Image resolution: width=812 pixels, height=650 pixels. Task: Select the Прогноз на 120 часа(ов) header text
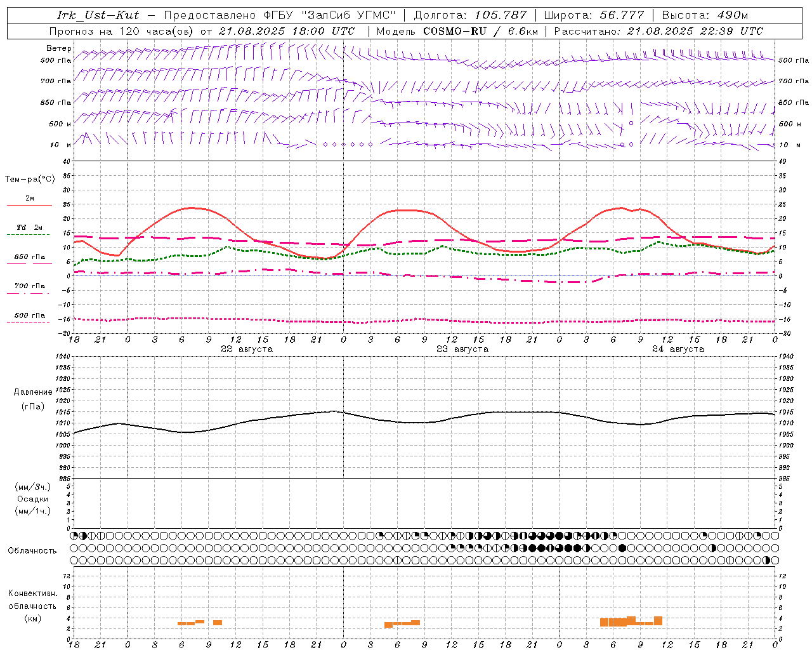point(122,31)
